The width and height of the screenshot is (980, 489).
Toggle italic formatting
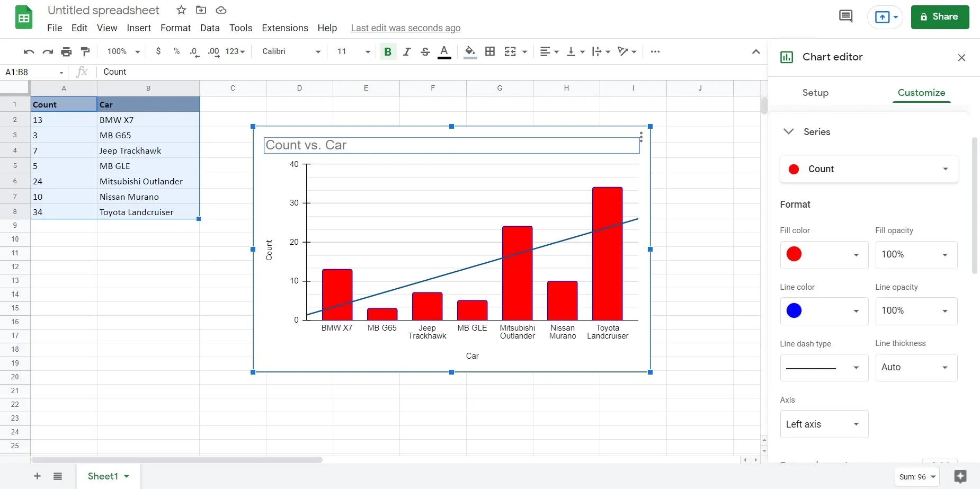click(407, 51)
